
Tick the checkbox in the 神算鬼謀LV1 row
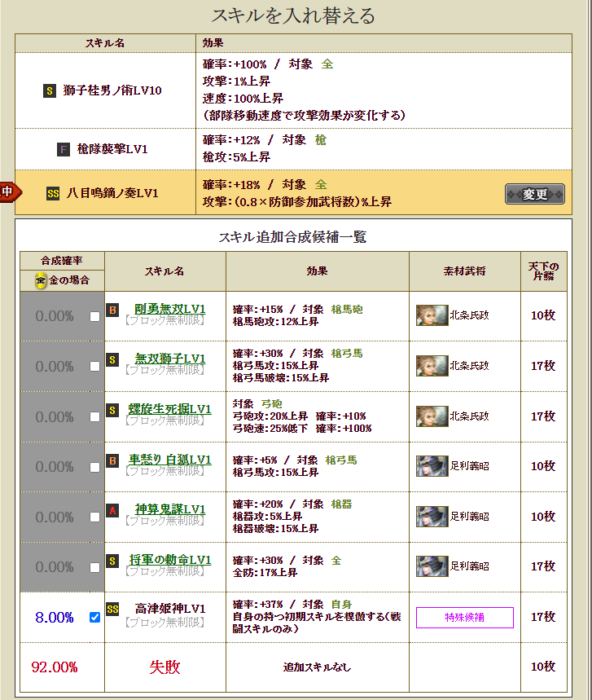click(94, 517)
